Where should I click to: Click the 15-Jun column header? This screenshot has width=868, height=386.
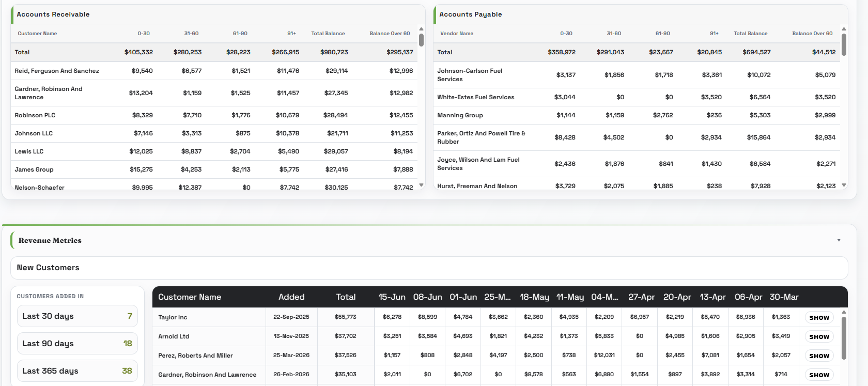click(x=392, y=297)
